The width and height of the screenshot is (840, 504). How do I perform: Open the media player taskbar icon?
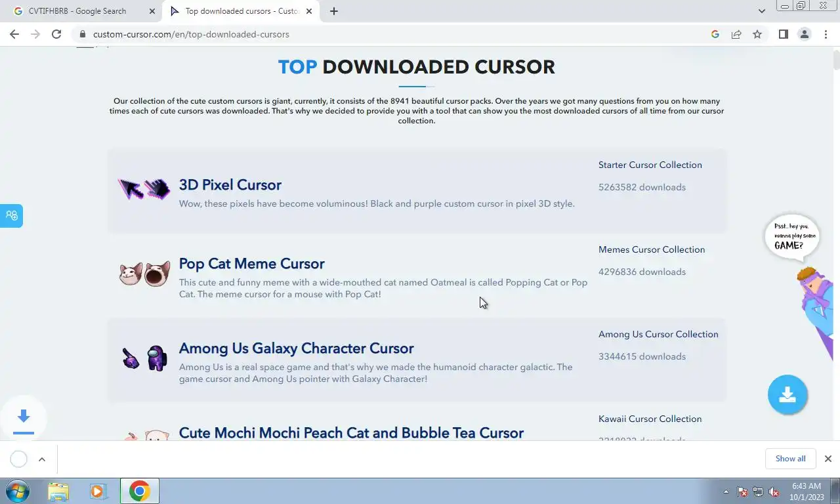coord(98,491)
